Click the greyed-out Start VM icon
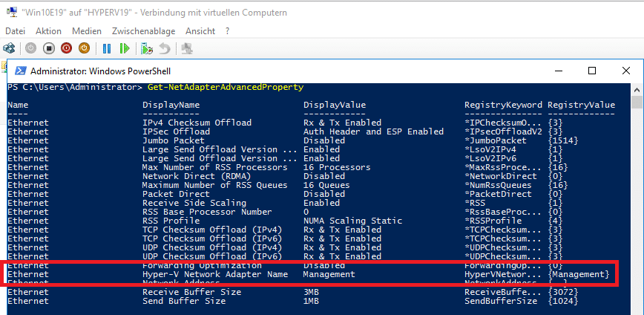 tap(31, 48)
